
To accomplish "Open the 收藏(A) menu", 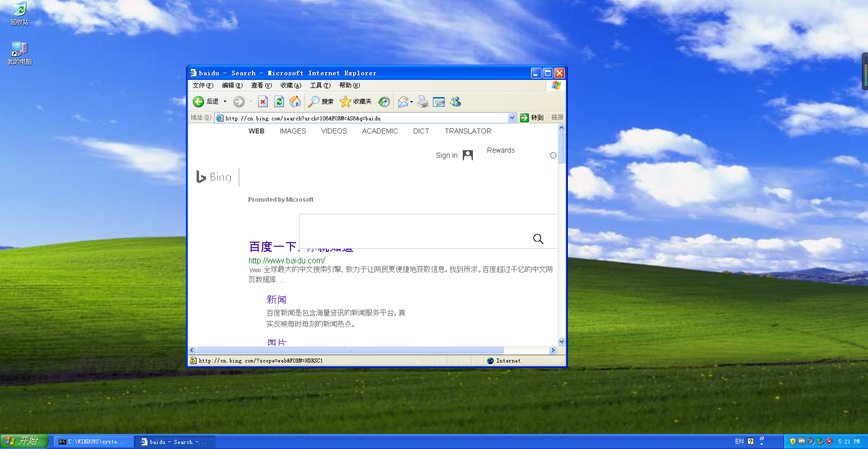I will [291, 85].
